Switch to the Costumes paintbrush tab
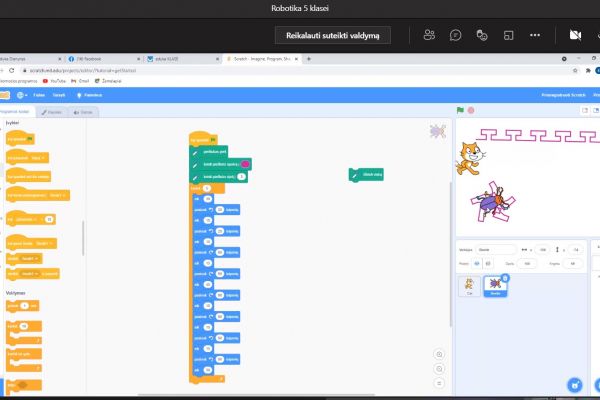Screen dimensions: 600x400 [x=51, y=112]
